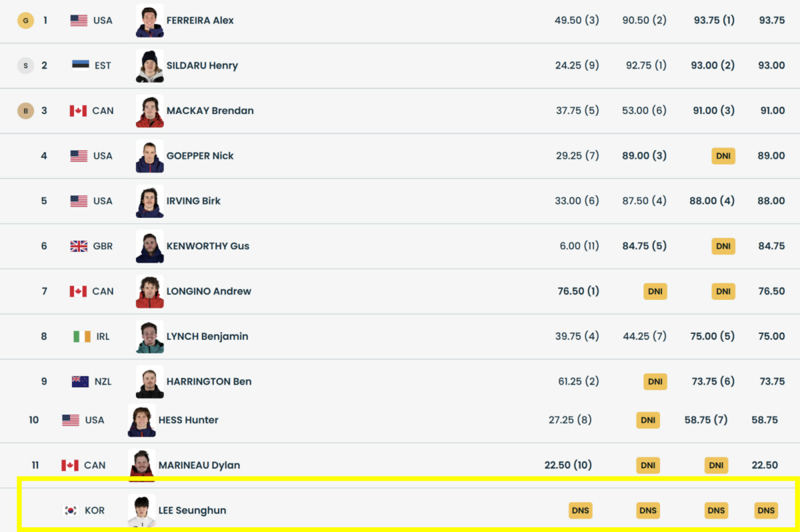Open LEE Seunghun's athlete profile link
The image size is (800, 532).
pos(192,511)
